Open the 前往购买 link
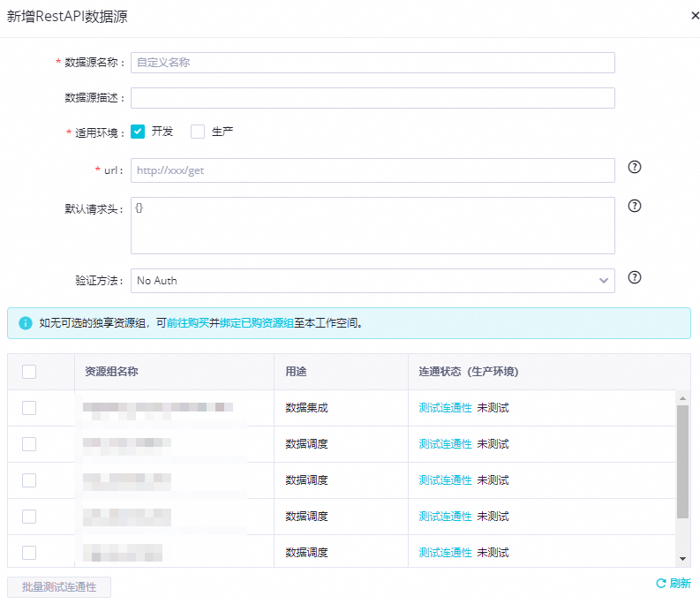This screenshot has height=604, width=700. pyautogui.click(x=188, y=323)
